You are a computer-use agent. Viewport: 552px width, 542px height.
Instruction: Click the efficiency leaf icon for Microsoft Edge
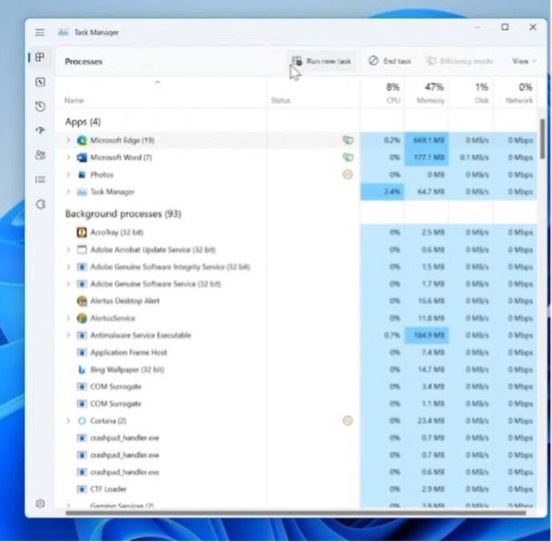(348, 140)
